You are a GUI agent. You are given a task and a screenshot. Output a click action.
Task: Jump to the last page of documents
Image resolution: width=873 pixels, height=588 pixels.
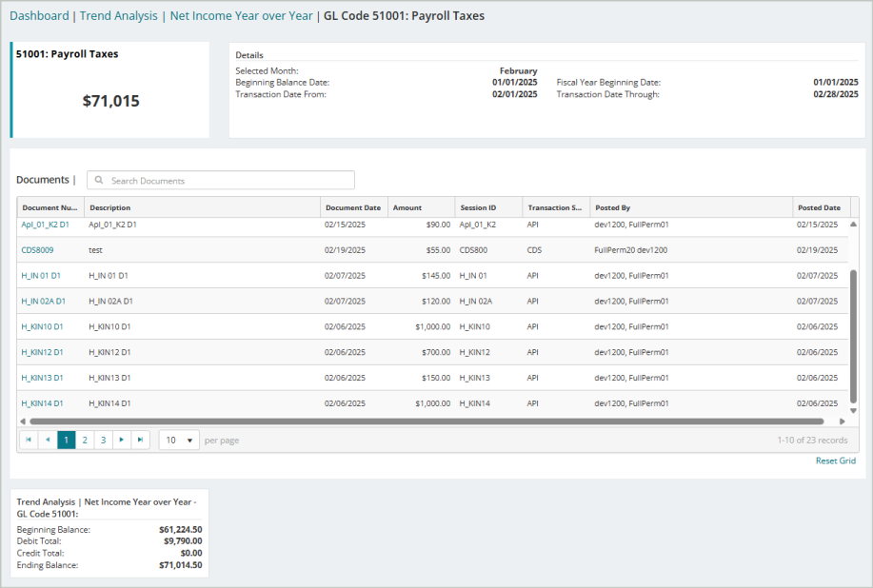tap(140, 440)
